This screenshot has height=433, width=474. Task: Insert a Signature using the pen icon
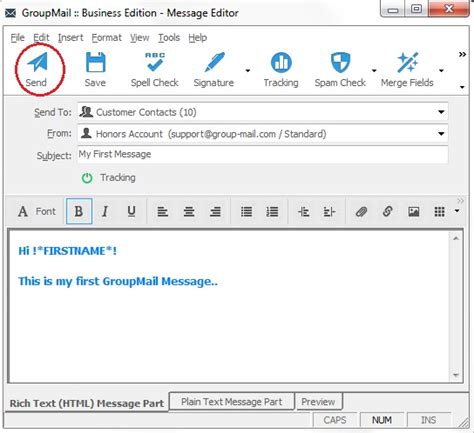(x=214, y=62)
